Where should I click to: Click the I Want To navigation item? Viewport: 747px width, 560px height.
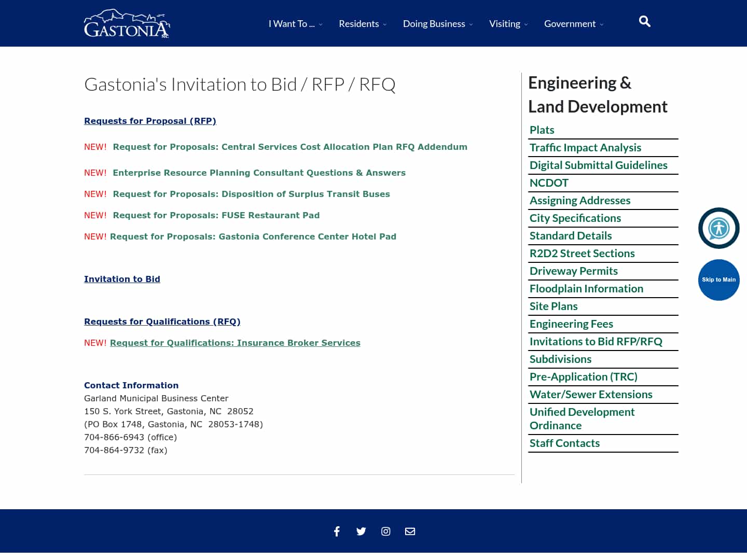coord(292,23)
